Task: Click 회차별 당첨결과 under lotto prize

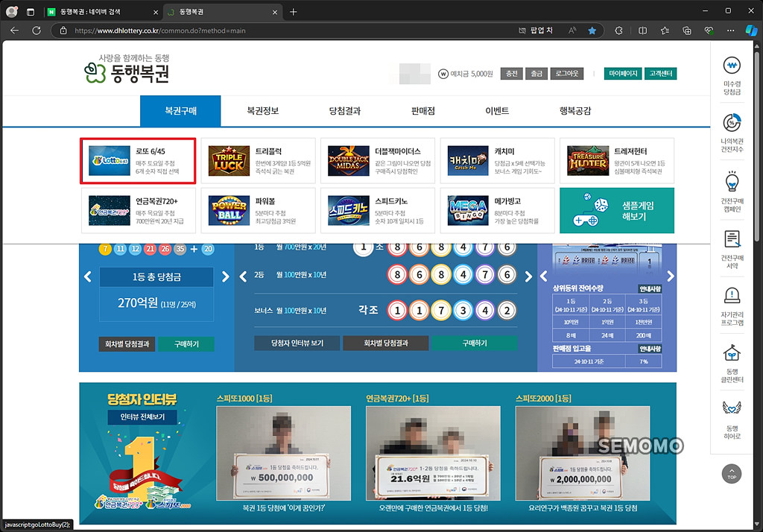Action: point(127,344)
